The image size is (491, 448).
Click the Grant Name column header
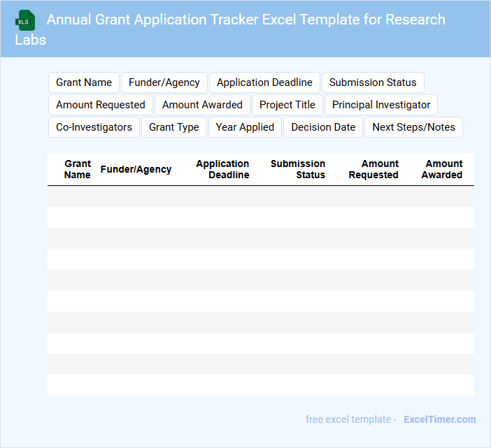coord(77,169)
